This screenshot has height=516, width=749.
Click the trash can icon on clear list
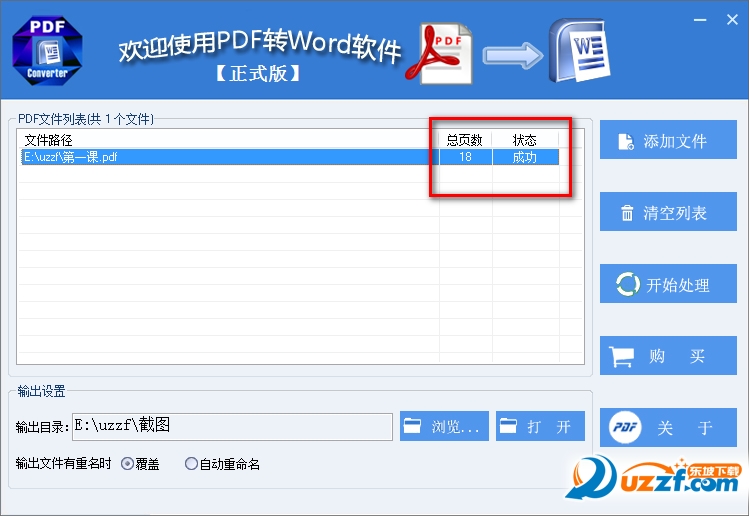tap(627, 213)
